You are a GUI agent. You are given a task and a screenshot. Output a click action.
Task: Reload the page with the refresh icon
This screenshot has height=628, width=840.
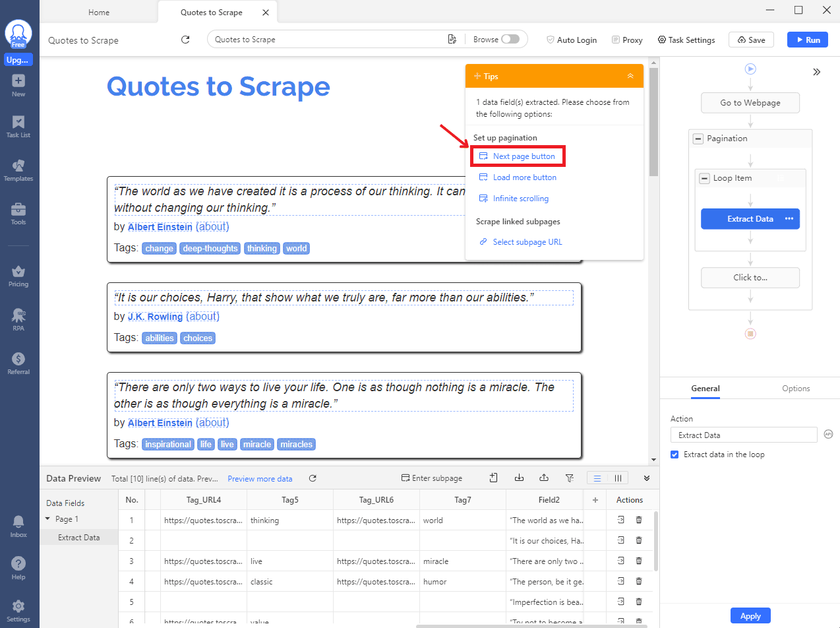pos(185,40)
